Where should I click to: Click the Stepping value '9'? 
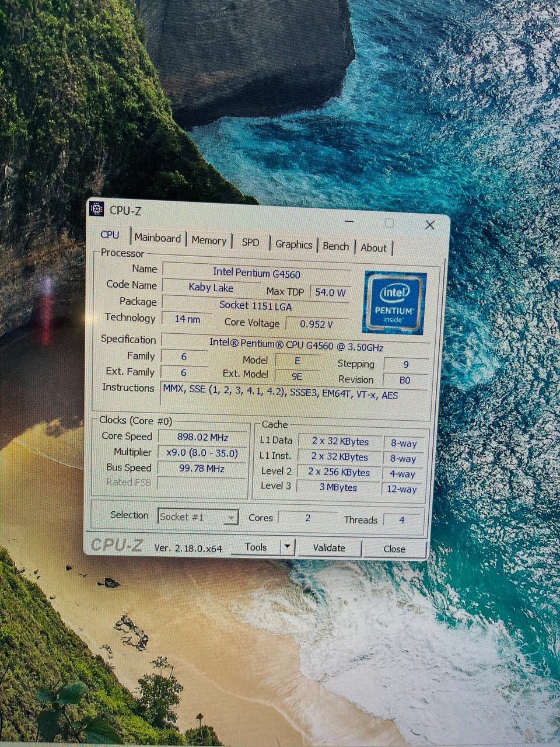tap(406, 364)
